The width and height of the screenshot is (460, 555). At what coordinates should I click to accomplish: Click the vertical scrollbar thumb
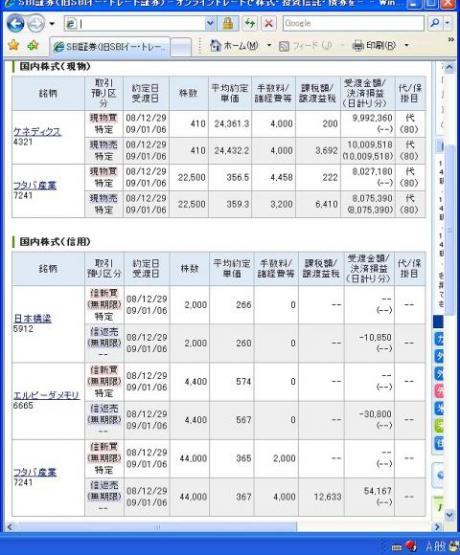(449, 230)
